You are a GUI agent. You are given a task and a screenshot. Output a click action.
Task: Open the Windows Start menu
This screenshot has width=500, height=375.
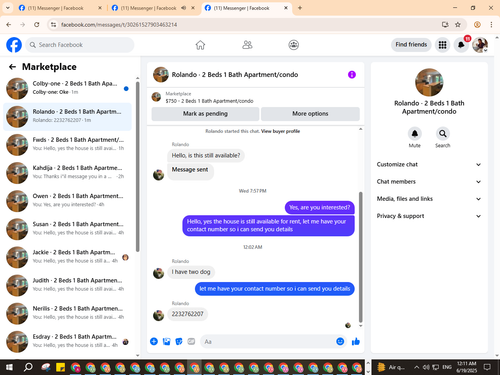(x=9, y=367)
